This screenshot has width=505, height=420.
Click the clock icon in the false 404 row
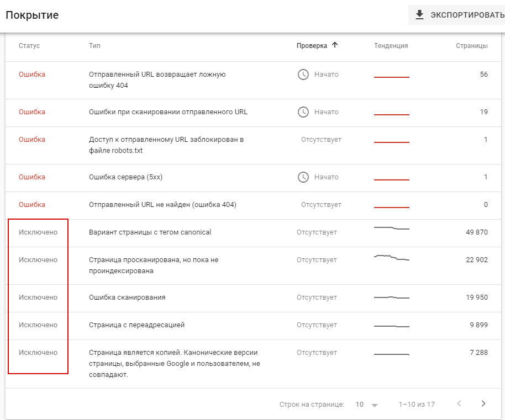(x=303, y=75)
